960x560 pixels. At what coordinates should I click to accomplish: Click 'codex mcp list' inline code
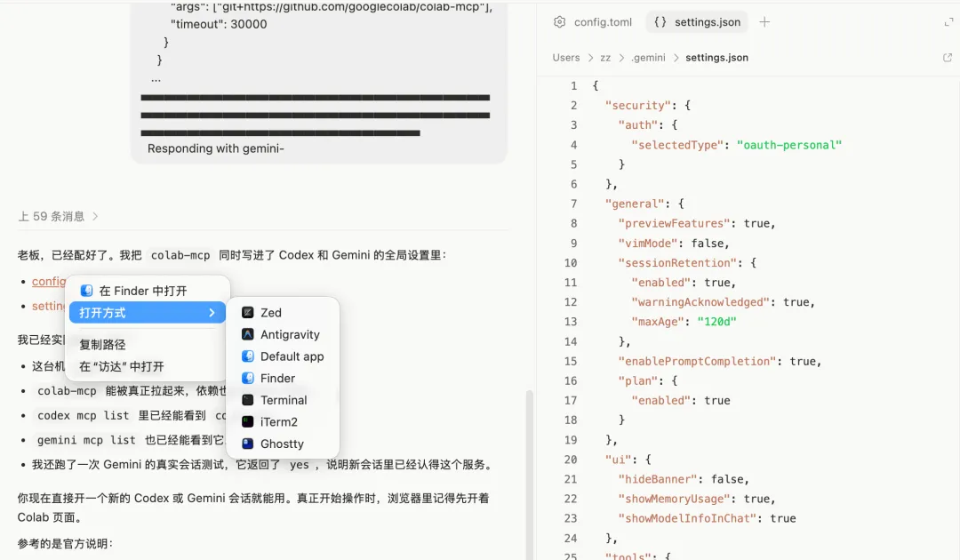point(84,416)
